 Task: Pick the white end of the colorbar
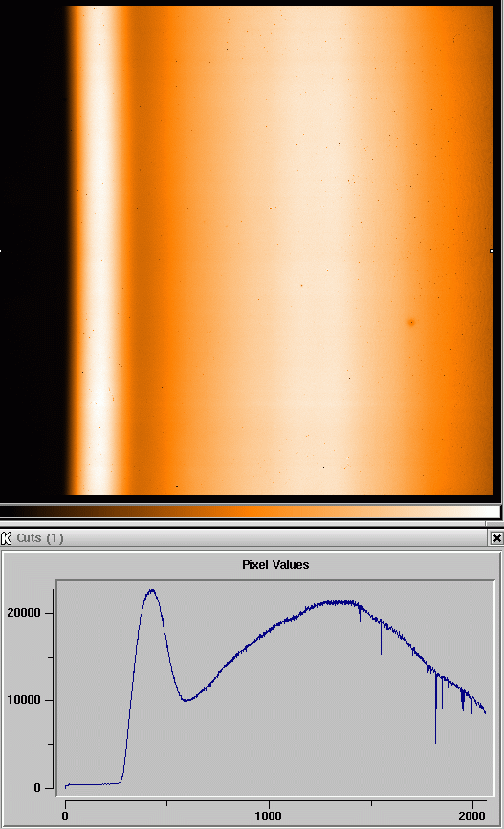pos(490,512)
